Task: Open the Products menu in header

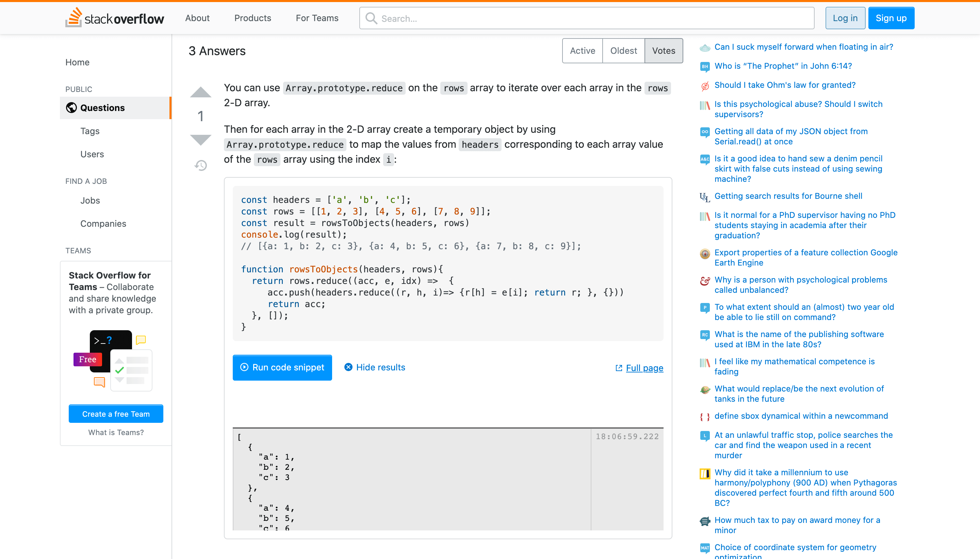Action: click(252, 18)
